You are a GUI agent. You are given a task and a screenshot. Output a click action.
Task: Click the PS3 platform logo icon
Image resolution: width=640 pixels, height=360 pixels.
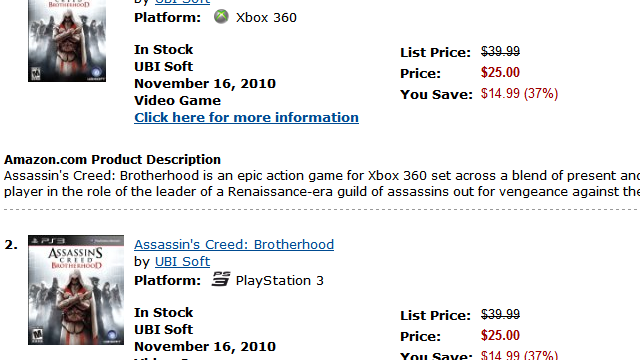click(221, 279)
